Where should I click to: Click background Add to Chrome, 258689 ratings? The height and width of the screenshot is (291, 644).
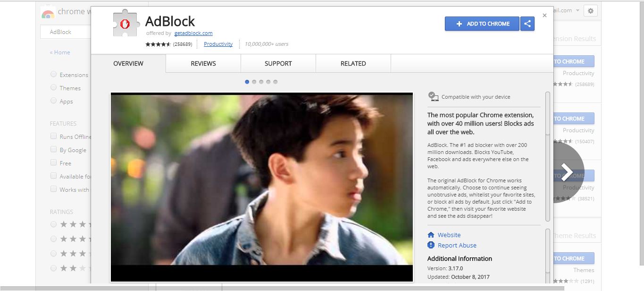[x=574, y=61]
